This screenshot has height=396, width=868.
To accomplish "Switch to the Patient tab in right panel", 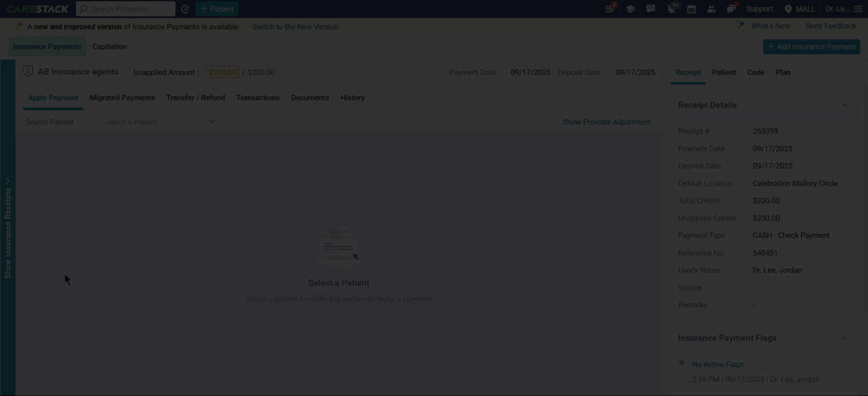I will tap(723, 73).
